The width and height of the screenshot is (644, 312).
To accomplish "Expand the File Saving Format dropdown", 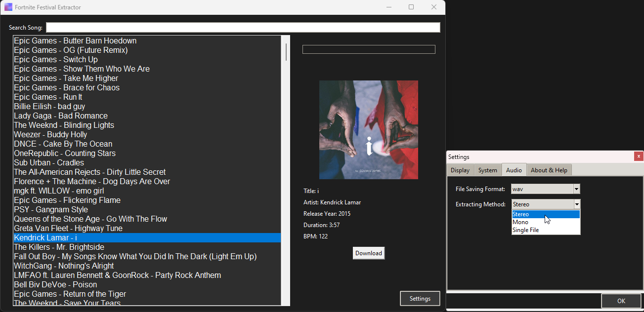I will [x=576, y=189].
